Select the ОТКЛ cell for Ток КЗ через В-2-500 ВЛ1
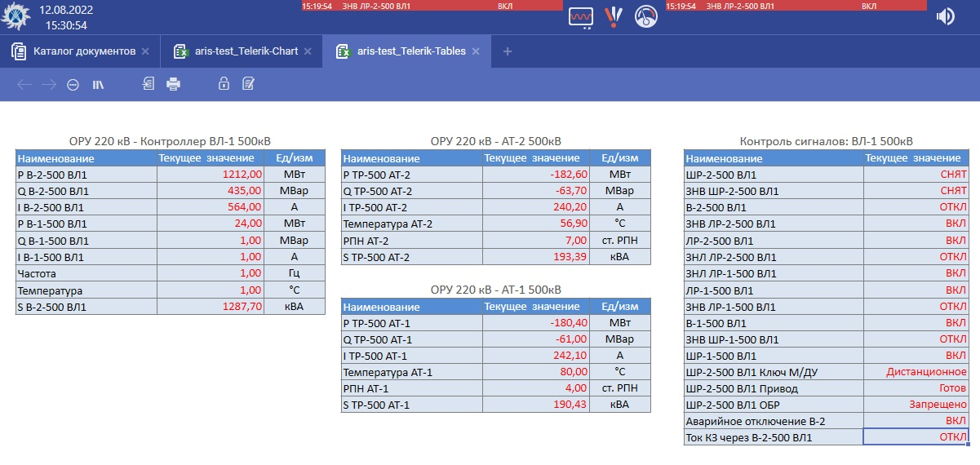 [x=916, y=437]
